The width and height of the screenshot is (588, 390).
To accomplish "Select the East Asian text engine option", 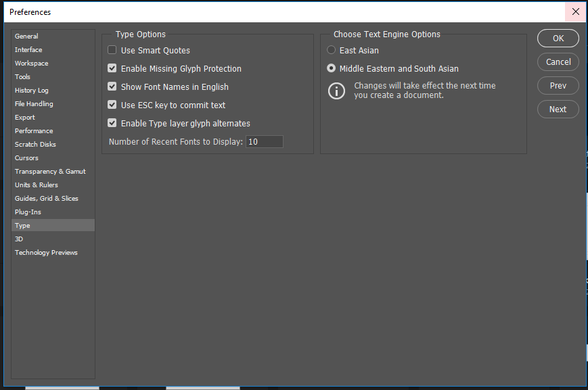I will click(331, 50).
